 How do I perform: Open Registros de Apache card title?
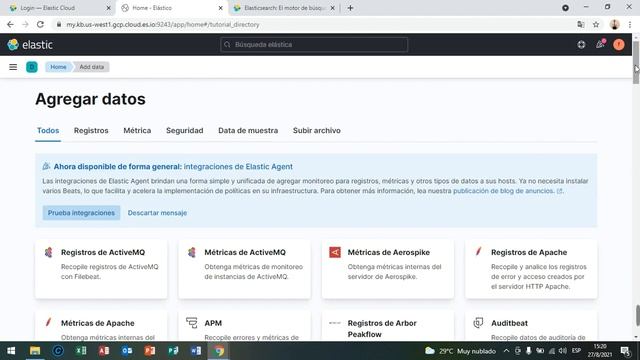(529, 252)
